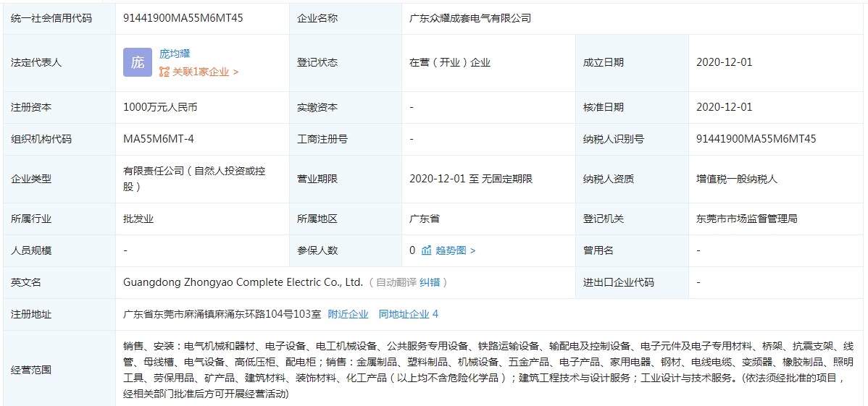868x406 pixels.
Task: Open 同地址企业 4 same-address companies
Action: pyautogui.click(x=408, y=314)
